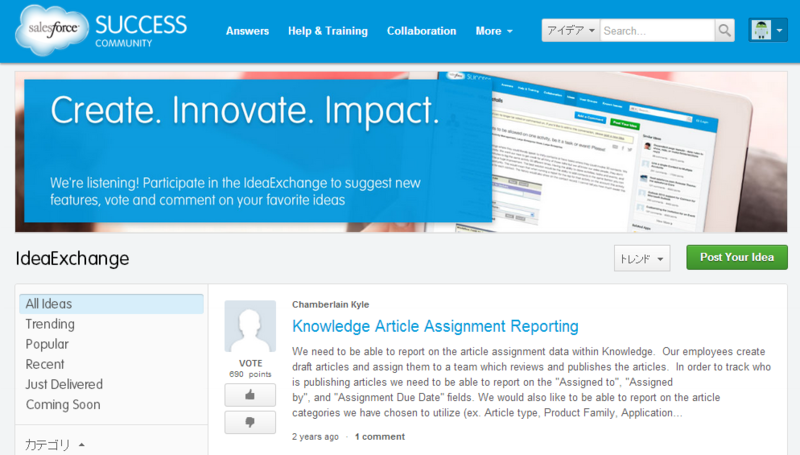Select Just Delivered filter
The image size is (800, 455).
point(64,384)
